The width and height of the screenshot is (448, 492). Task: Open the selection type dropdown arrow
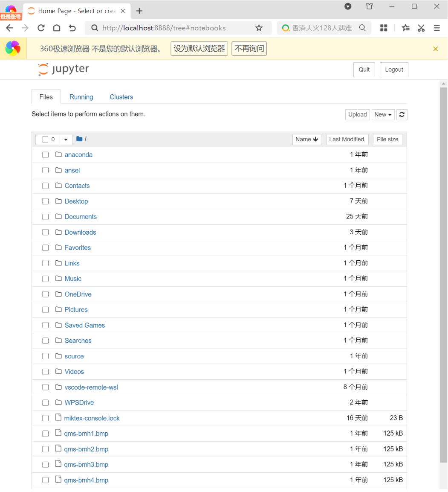66,139
